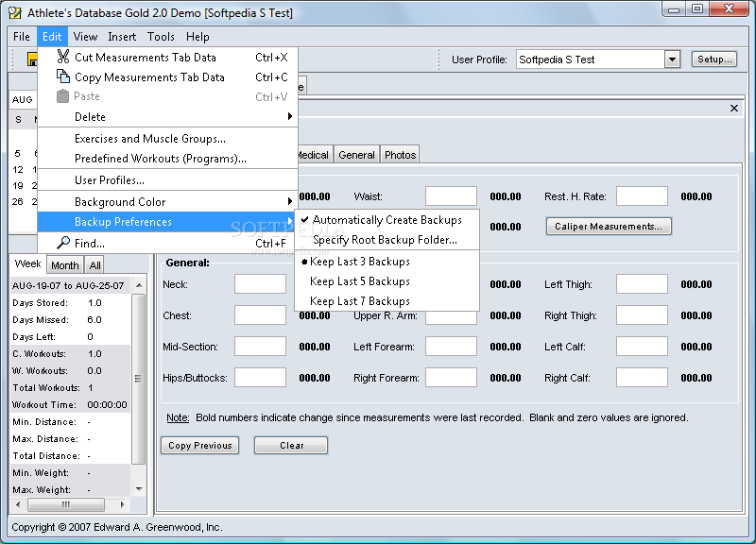The image size is (756, 544).
Task: Click the Clear button
Action: click(291, 445)
